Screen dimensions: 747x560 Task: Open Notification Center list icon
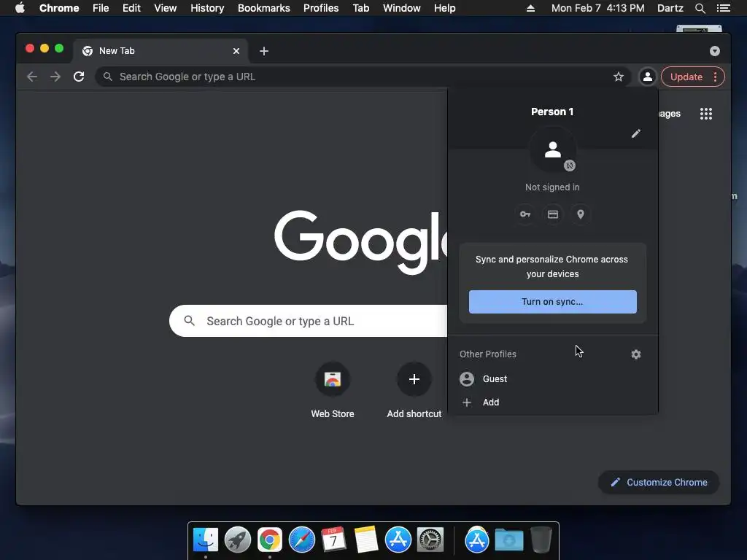(x=724, y=8)
